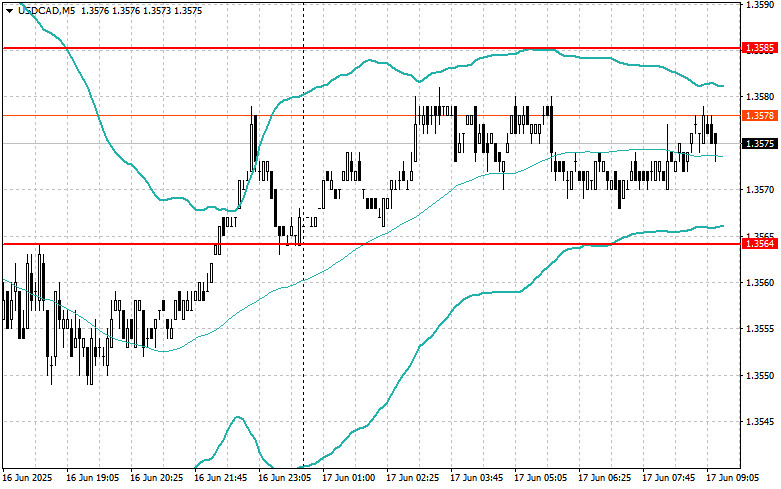
Task: Select the 16 Jun 20:25 time axis label
Action: (156, 478)
